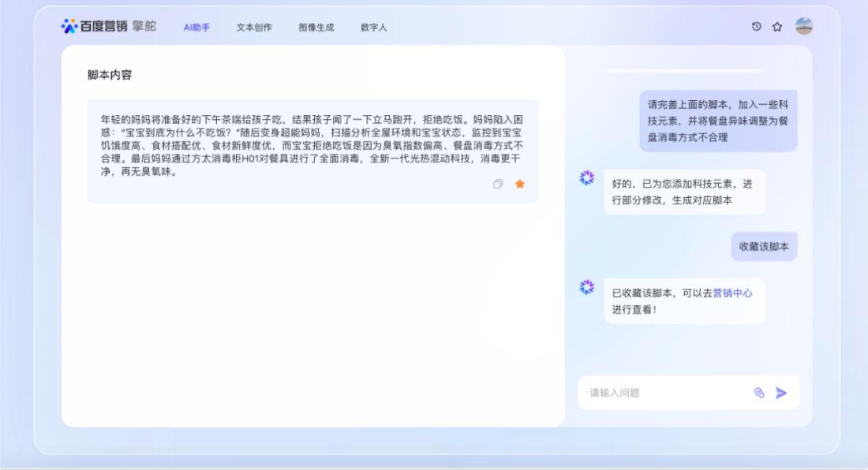Click the white bar atop the chat panel

click(x=685, y=71)
